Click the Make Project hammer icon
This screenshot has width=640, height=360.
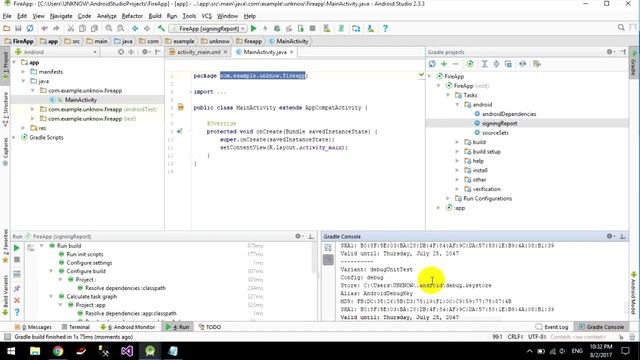tap(161, 29)
